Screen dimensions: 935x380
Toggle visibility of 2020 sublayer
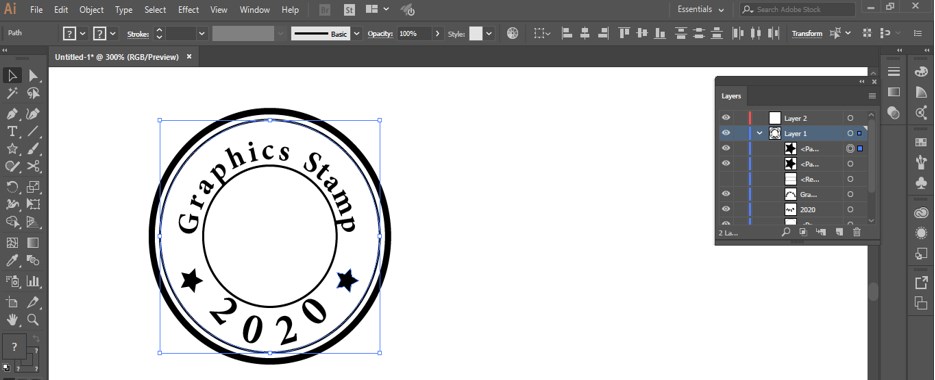[x=726, y=209]
